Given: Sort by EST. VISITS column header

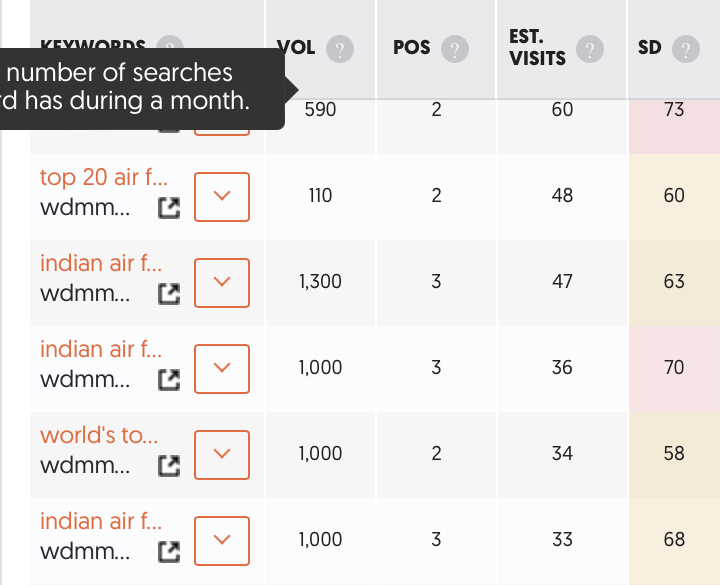Looking at the screenshot, I should [537, 48].
